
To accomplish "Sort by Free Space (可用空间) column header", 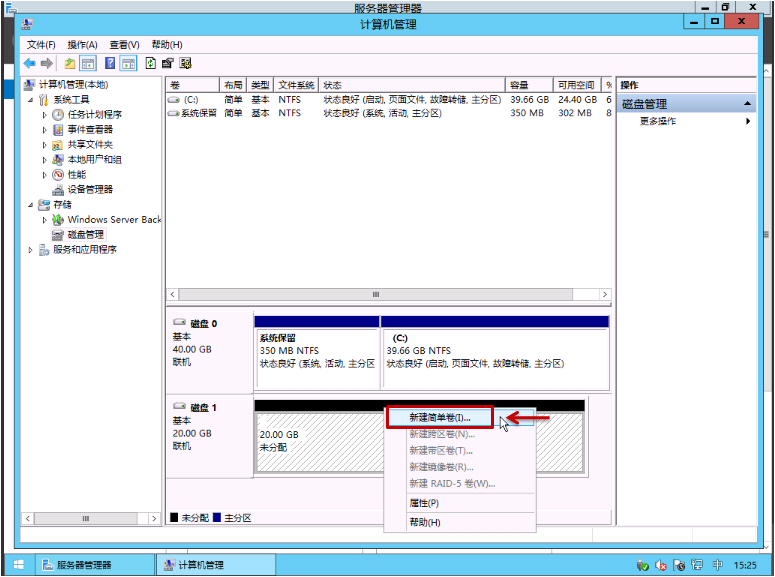I will coord(577,85).
